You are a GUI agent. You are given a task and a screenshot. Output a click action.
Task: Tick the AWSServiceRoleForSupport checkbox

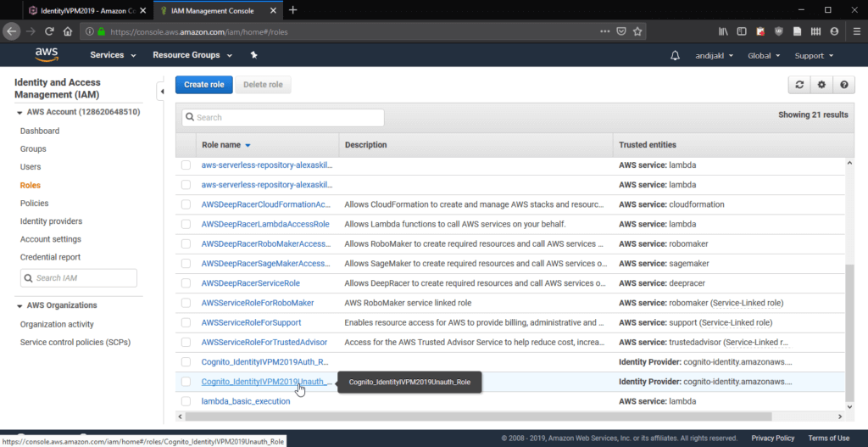tap(186, 322)
